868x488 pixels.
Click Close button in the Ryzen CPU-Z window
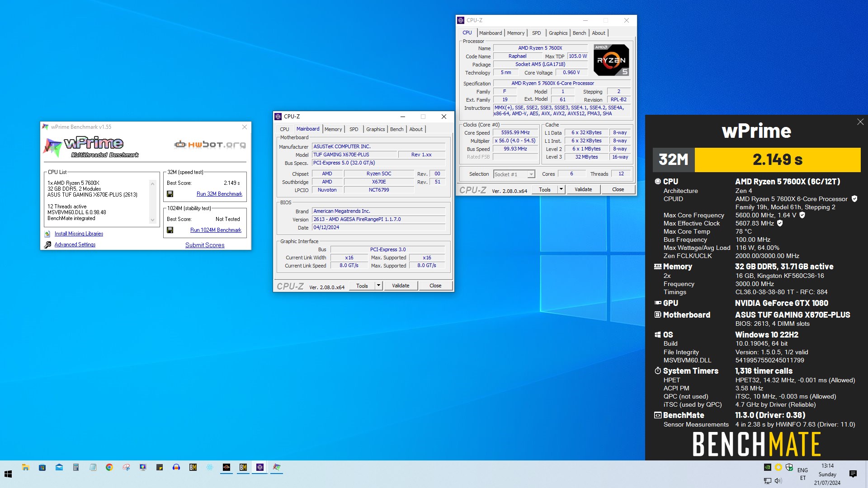(618, 189)
